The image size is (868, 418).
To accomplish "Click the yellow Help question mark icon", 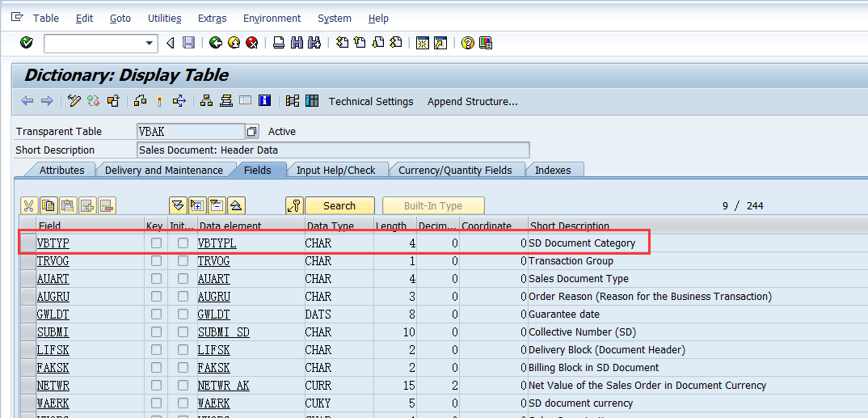I will click(x=468, y=43).
